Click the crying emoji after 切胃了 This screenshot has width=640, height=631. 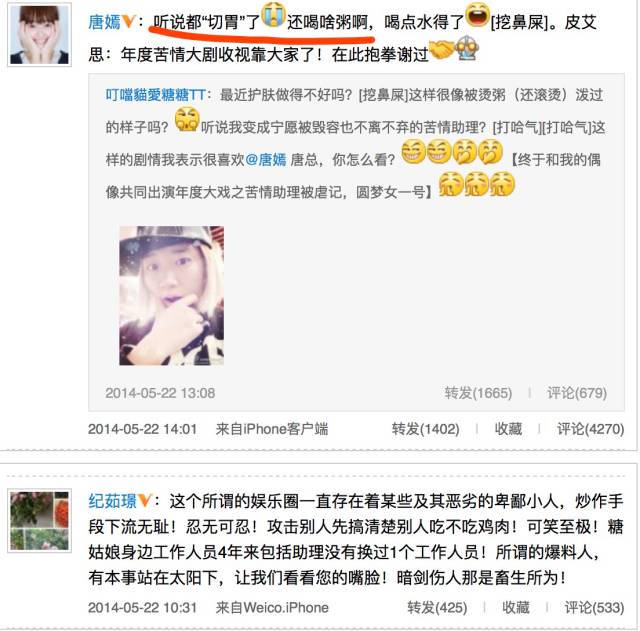click(x=273, y=16)
